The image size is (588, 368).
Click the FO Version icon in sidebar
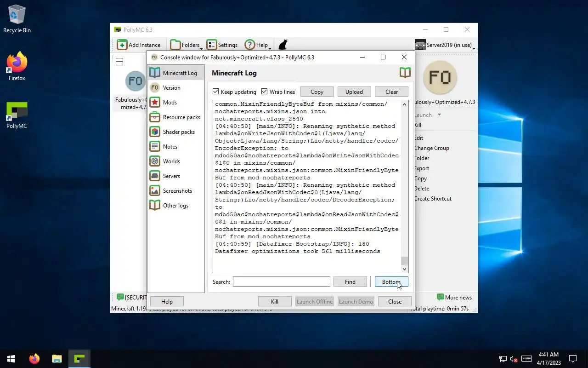(x=155, y=87)
